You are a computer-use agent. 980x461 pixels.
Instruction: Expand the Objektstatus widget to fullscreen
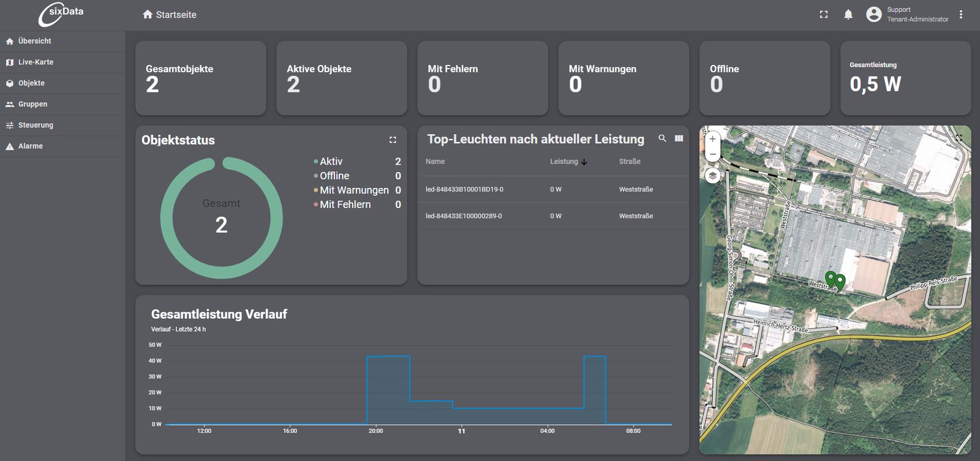point(393,140)
